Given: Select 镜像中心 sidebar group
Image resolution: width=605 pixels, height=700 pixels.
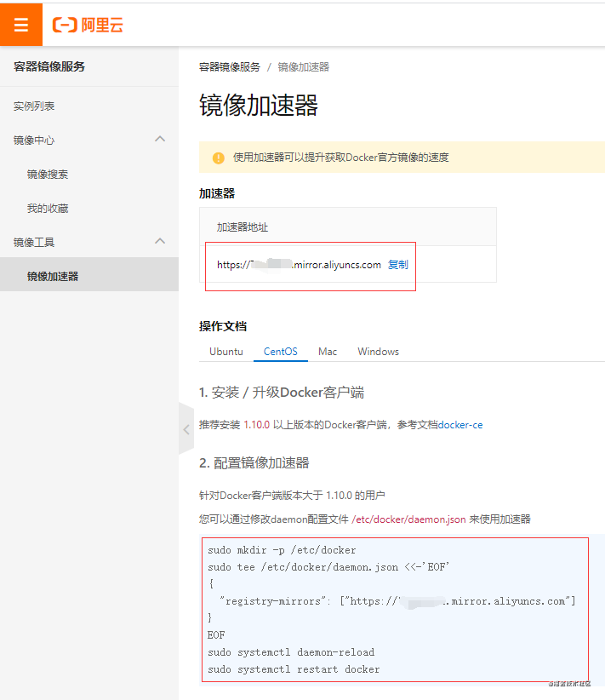Looking at the screenshot, I should [34, 141].
